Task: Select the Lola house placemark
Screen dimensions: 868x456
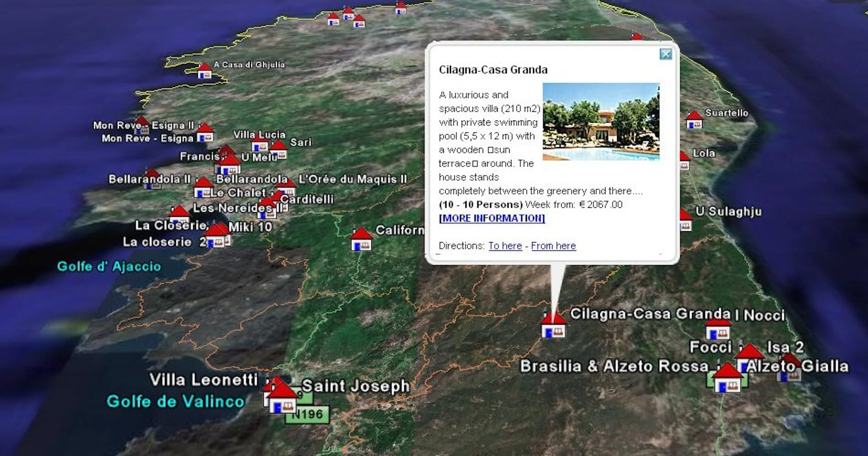Action: click(684, 161)
